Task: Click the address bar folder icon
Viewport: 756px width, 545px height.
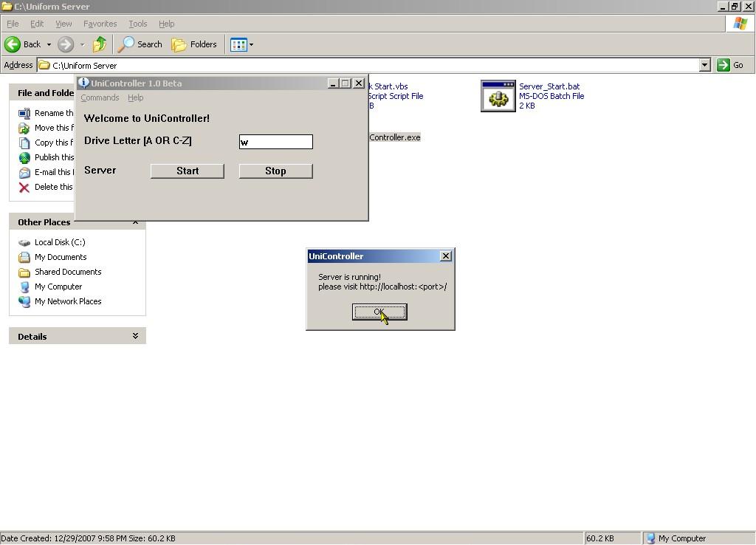Action: 44,65
